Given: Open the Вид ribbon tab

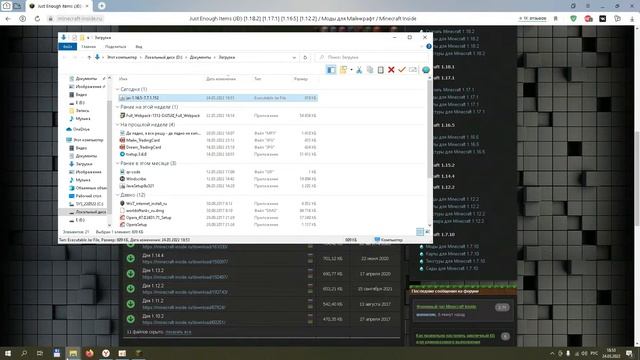Looking at the screenshot, I should click(139, 47).
